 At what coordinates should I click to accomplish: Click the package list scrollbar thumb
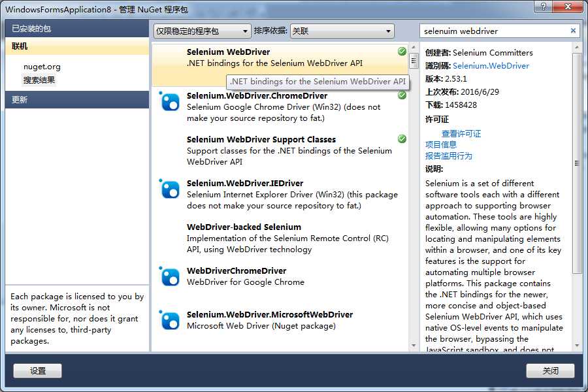coord(414,60)
